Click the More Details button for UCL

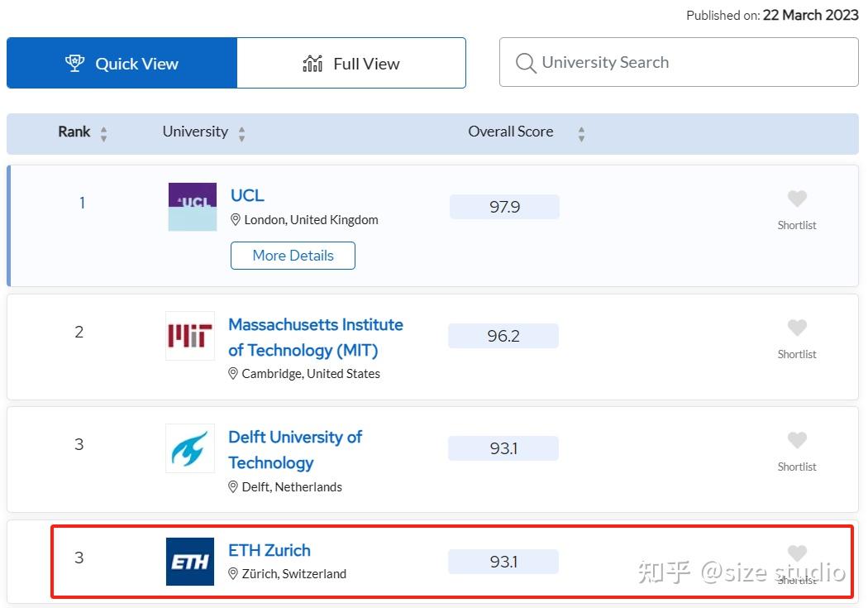(293, 256)
